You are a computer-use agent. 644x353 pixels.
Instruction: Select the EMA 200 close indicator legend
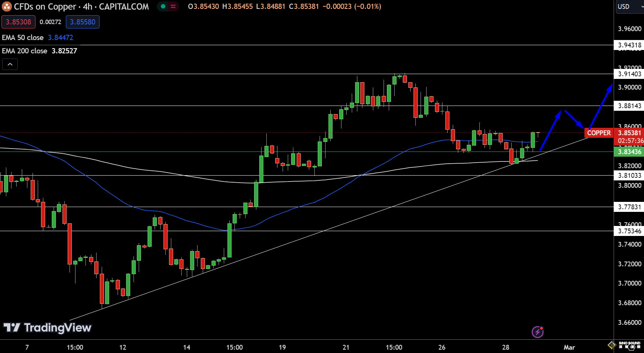25,51
